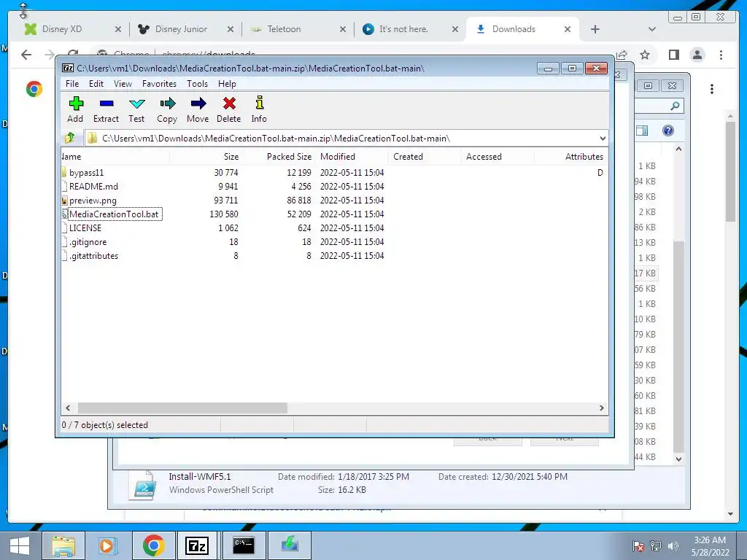
Task: Open the Chrome profile avatar
Action: tap(697, 55)
